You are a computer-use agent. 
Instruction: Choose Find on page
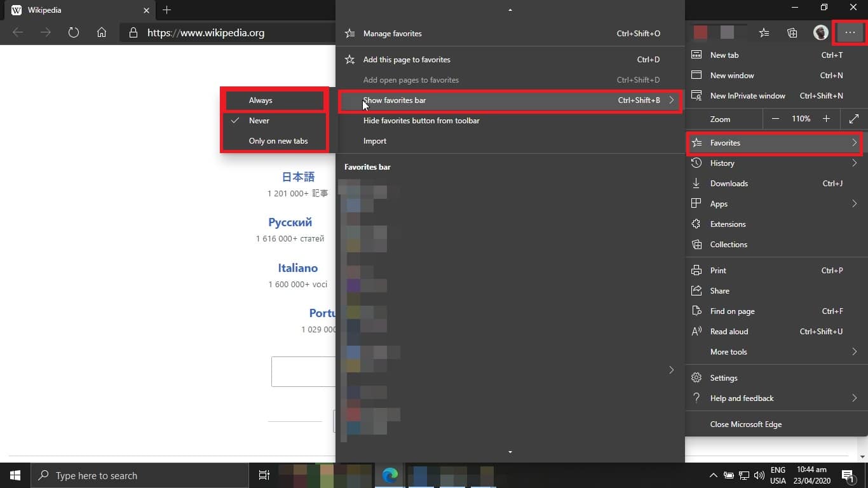[x=776, y=311]
